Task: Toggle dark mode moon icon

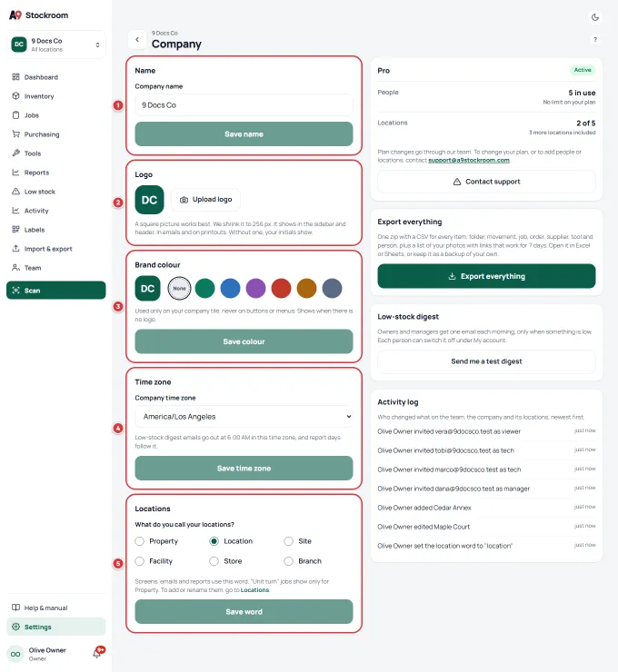Action: click(595, 17)
